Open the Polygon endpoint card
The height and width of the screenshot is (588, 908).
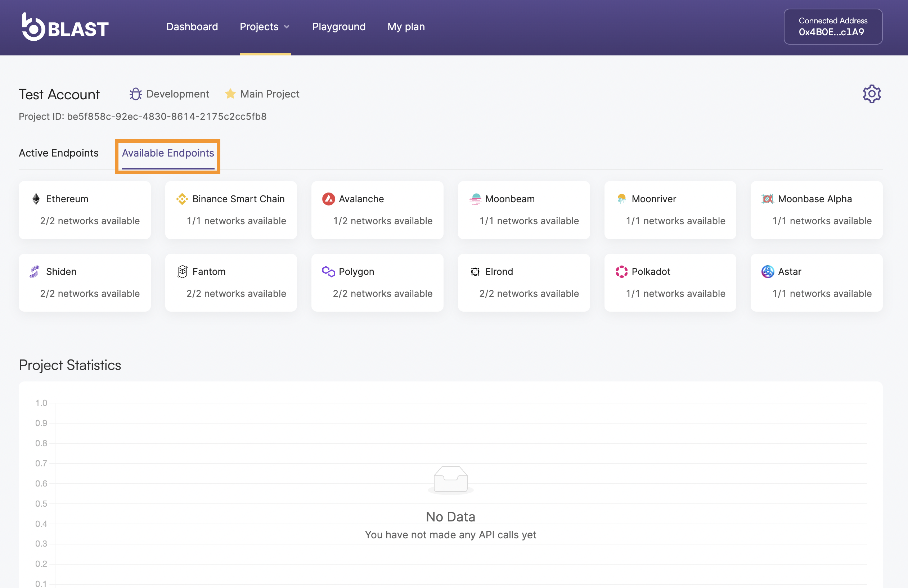(377, 282)
